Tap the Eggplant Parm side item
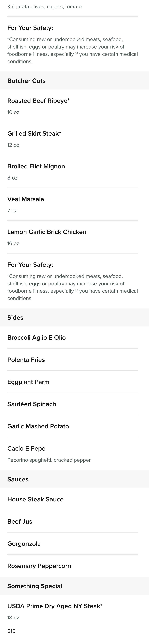Viewport: 149px width, 644px height. click(73, 382)
